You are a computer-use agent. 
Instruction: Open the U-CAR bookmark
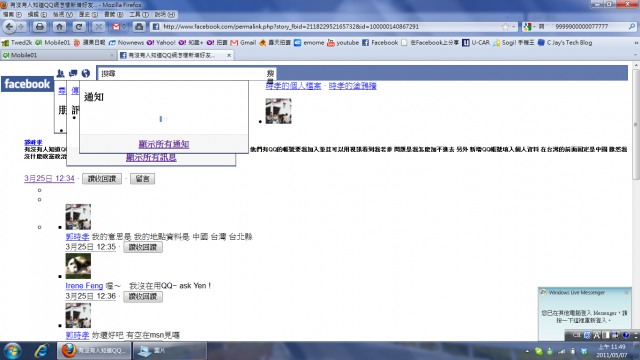[x=476, y=42]
